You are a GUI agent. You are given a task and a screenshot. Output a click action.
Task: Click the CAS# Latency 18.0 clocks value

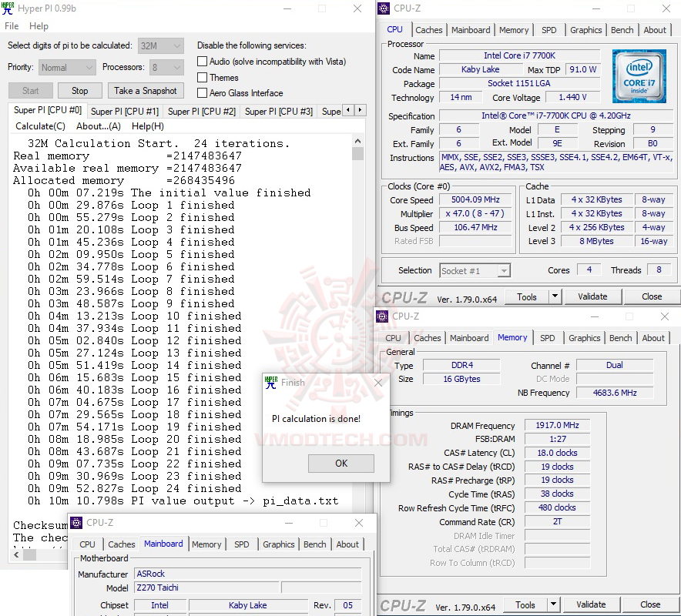pyautogui.click(x=557, y=454)
